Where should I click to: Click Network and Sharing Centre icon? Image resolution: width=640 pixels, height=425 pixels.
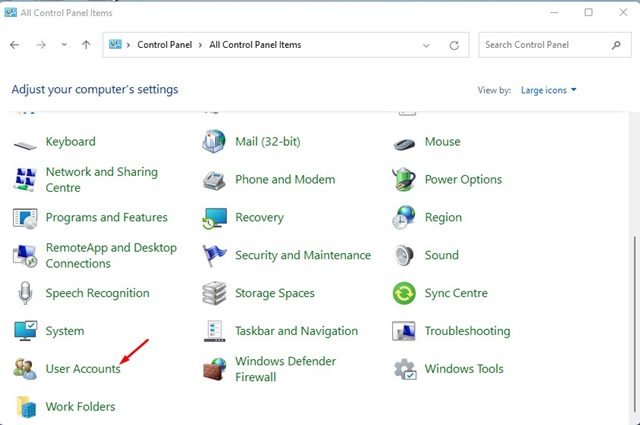click(x=25, y=179)
